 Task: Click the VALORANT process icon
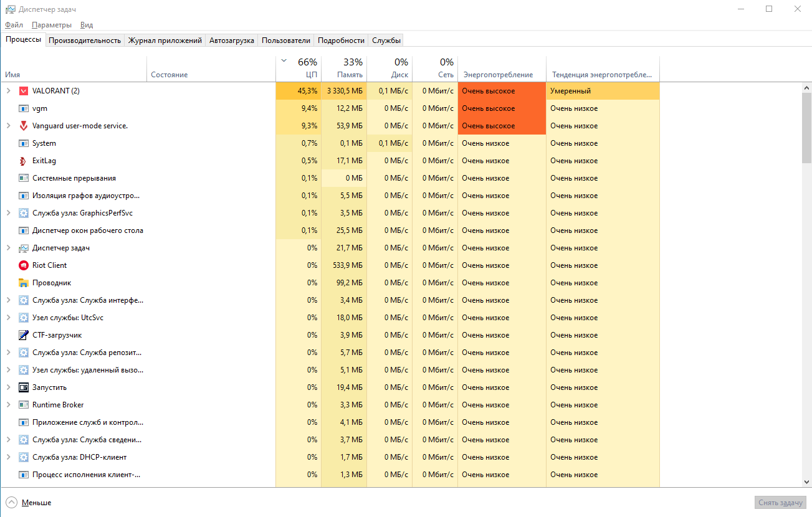24,91
